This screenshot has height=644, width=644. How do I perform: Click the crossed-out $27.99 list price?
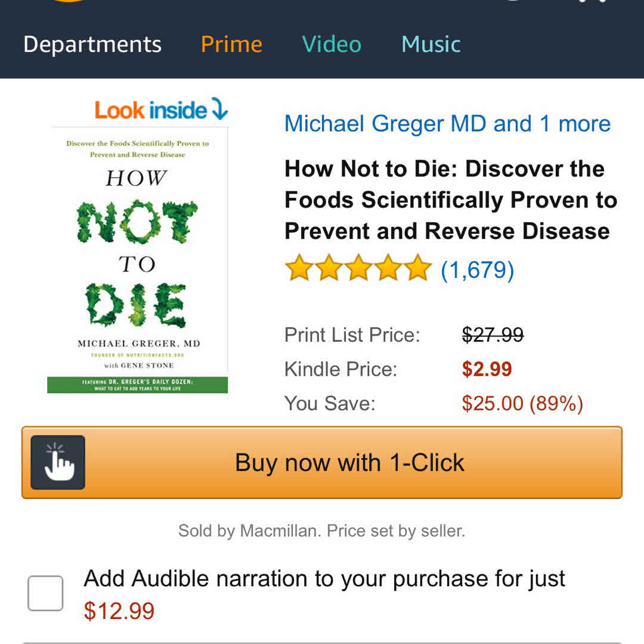pyautogui.click(x=493, y=335)
